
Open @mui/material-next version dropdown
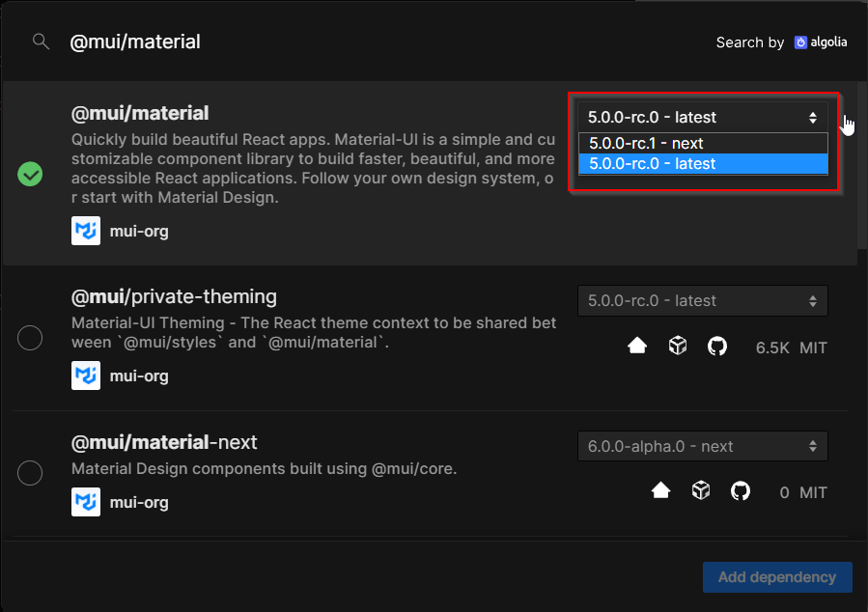pyautogui.click(x=703, y=446)
